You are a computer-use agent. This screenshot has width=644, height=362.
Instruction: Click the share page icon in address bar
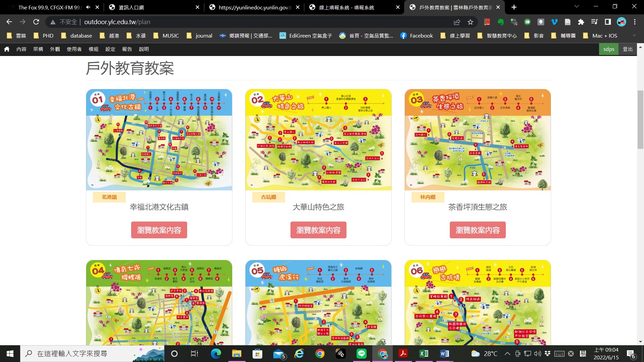pos(457,22)
